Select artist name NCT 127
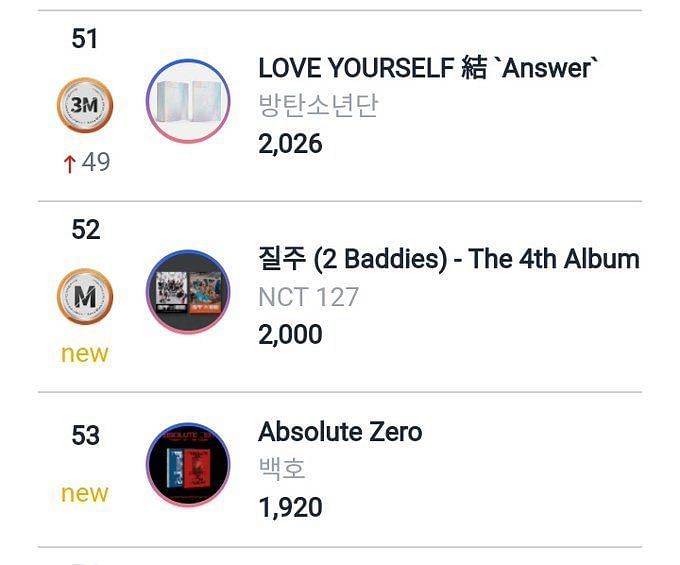680x565 pixels. pyautogui.click(x=308, y=297)
